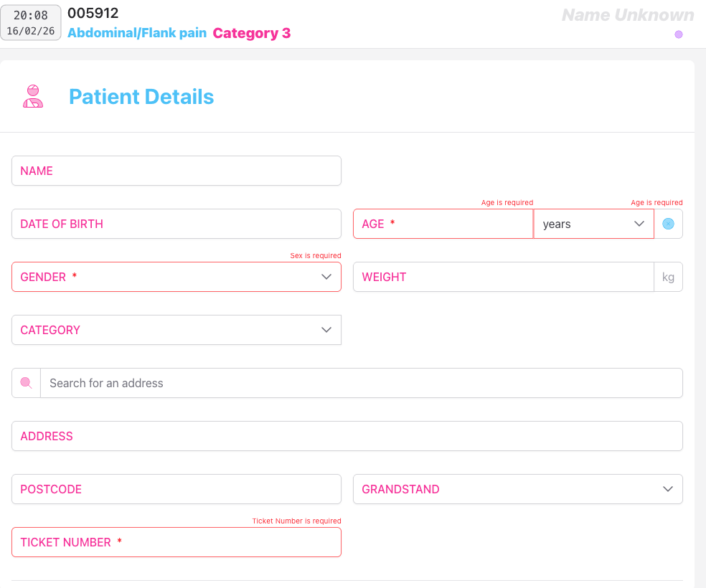The height and width of the screenshot is (588, 706).
Task: Click the Category 3 label
Action: [x=251, y=32]
